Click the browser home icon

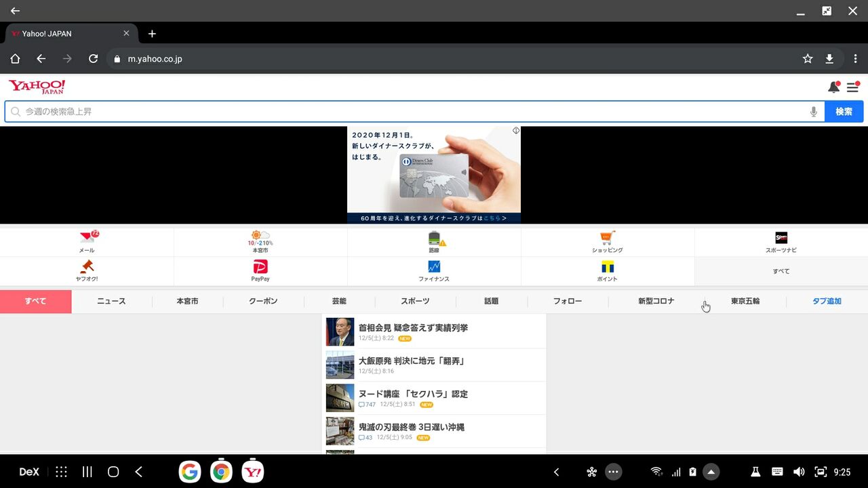pyautogui.click(x=15, y=59)
